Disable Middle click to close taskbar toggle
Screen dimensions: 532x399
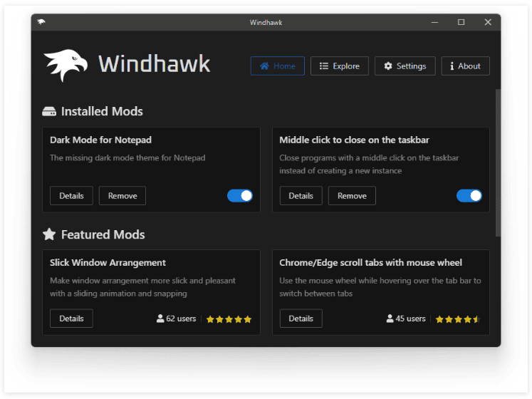tap(469, 196)
